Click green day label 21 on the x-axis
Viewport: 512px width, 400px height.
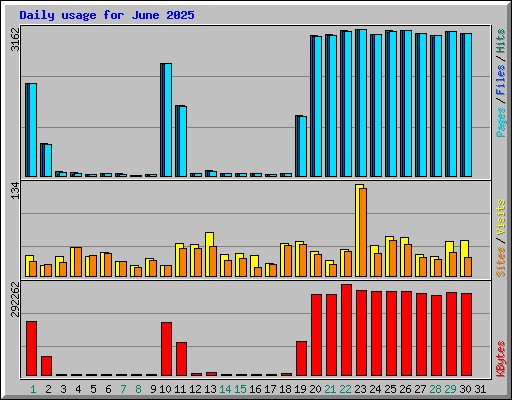[x=330, y=389]
